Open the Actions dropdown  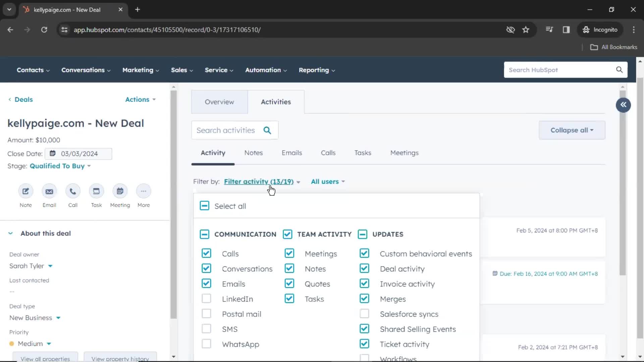tap(141, 100)
